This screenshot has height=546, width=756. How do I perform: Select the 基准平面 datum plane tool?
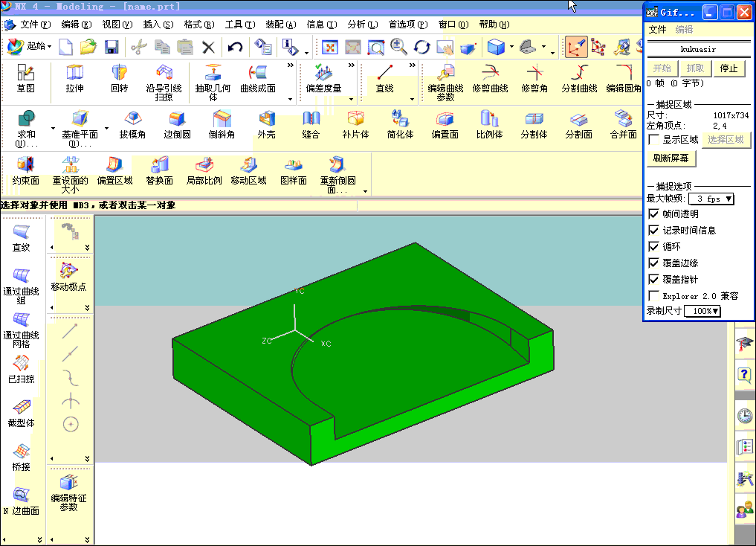click(80, 128)
